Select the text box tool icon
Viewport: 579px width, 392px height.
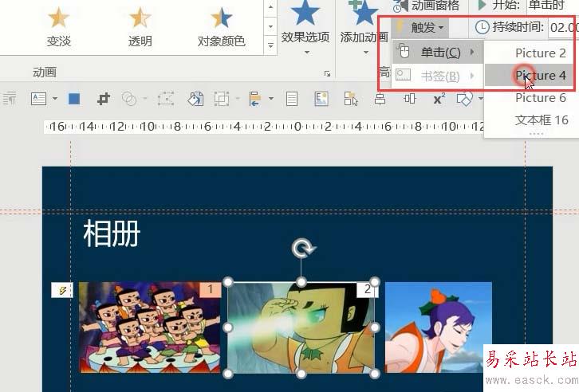pyautogui.click(x=39, y=99)
